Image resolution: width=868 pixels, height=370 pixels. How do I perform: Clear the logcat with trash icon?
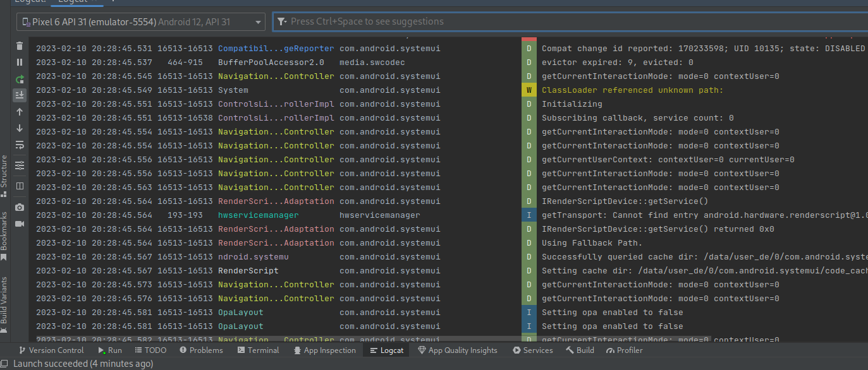pyautogui.click(x=19, y=45)
